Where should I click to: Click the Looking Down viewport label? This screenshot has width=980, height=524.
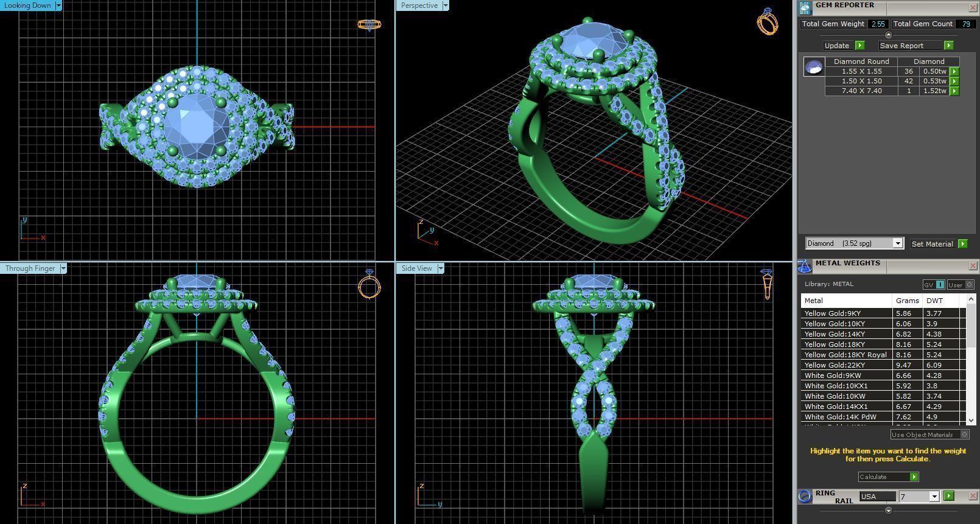click(x=27, y=5)
